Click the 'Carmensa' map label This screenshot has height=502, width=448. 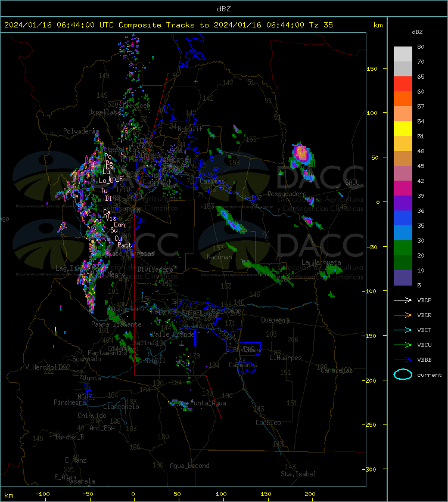pyautogui.click(x=243, y=365)
